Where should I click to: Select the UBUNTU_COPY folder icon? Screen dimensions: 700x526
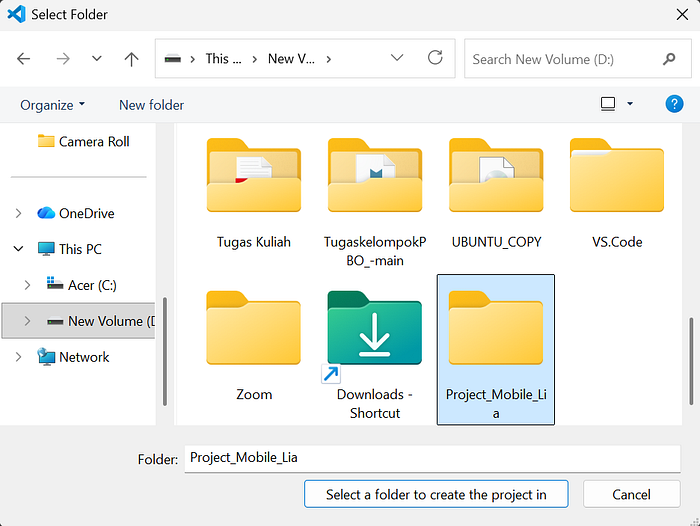click(x=496, y=175)
